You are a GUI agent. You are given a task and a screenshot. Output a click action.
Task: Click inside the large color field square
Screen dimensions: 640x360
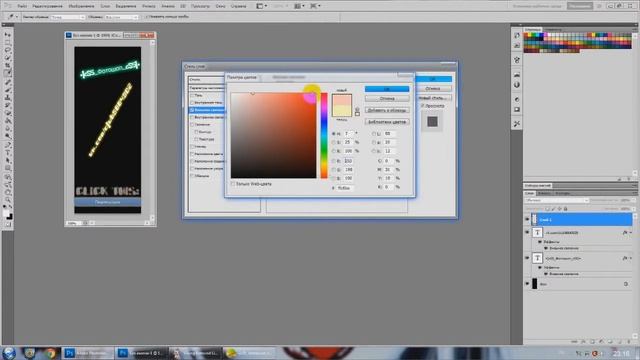[x=273, y=135]
